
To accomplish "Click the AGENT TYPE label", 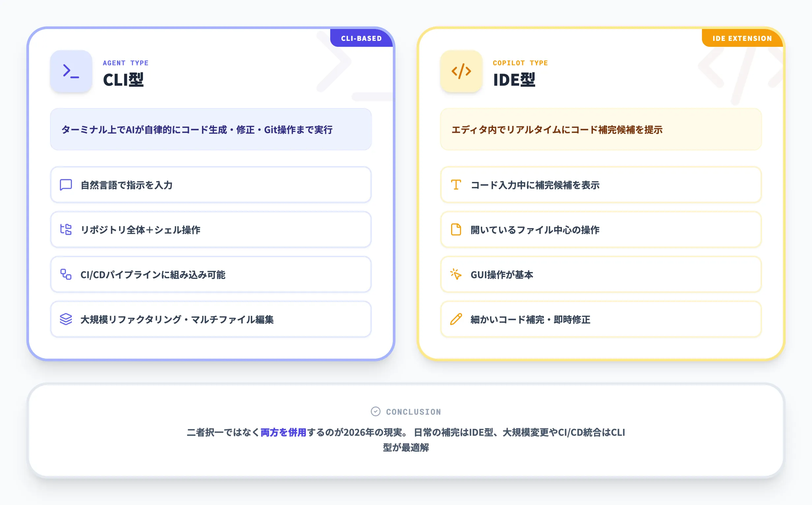I will point(126,62).
